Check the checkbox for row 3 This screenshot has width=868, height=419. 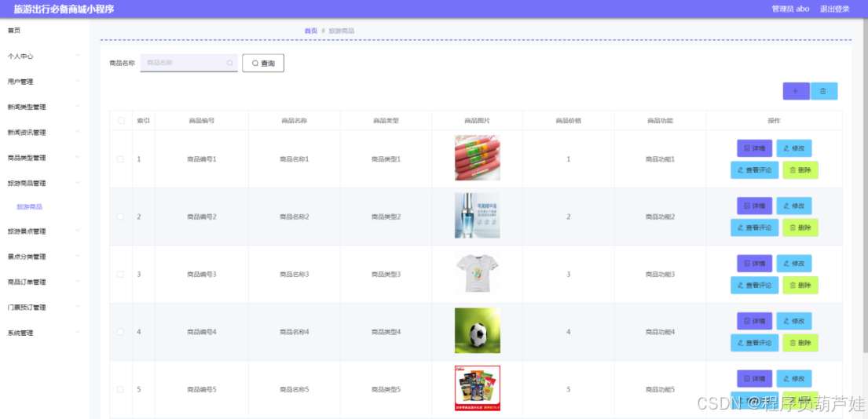pos(120,274)
